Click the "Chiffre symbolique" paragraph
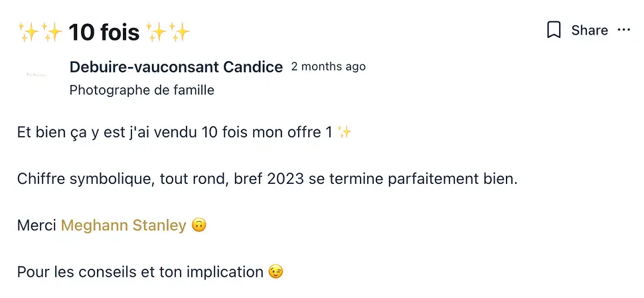The height and width of the screenshot is (298, 644). tap(268, 179)
